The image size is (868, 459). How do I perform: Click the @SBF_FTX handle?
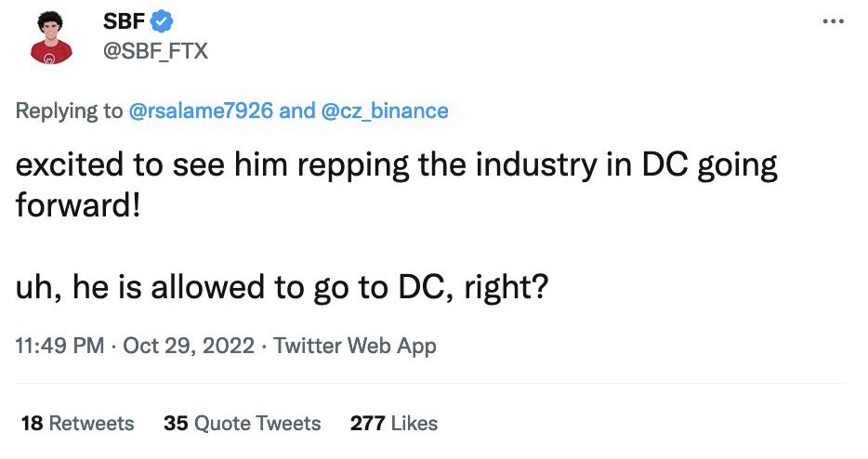pos(155,50)
